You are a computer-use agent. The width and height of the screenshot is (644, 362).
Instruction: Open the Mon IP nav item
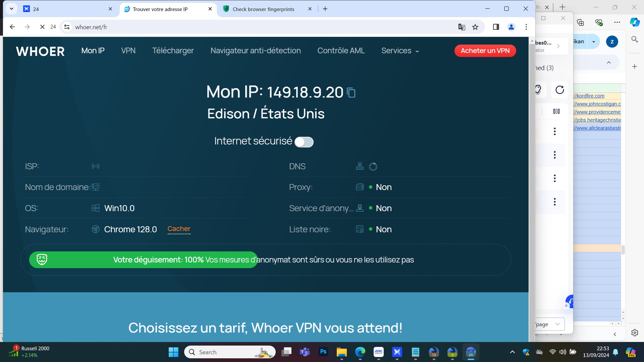click(x=93, y=51)
